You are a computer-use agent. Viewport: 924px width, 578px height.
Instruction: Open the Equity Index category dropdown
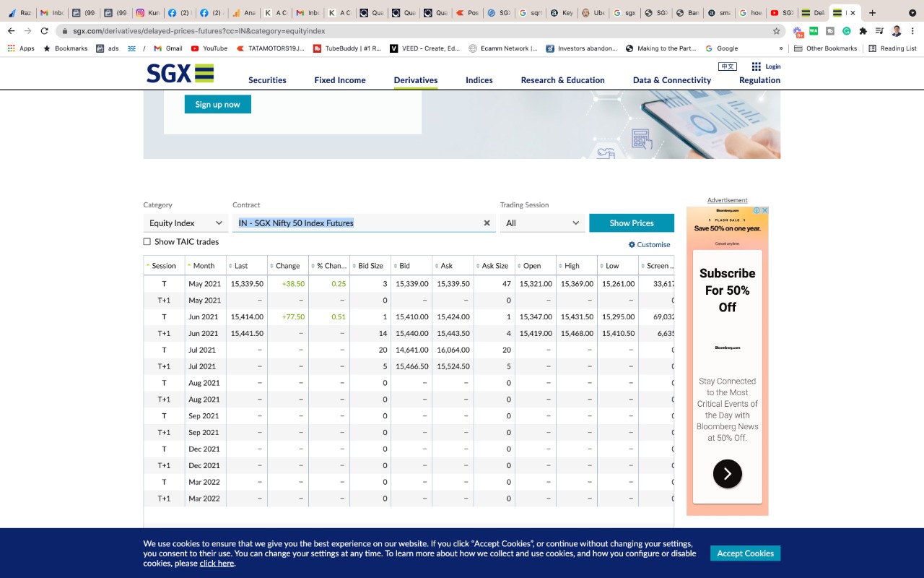click(x=185, y=223)
